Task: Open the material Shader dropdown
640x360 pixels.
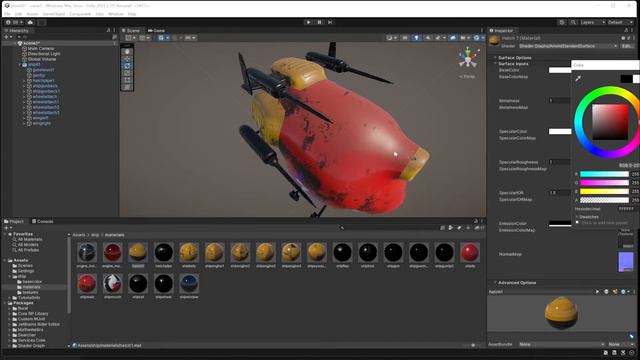Action: point(568,46)
